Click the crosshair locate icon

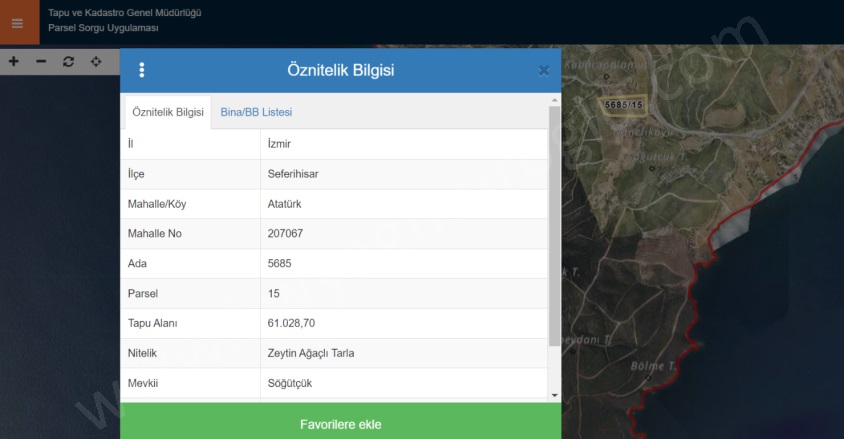click(96, 62)
